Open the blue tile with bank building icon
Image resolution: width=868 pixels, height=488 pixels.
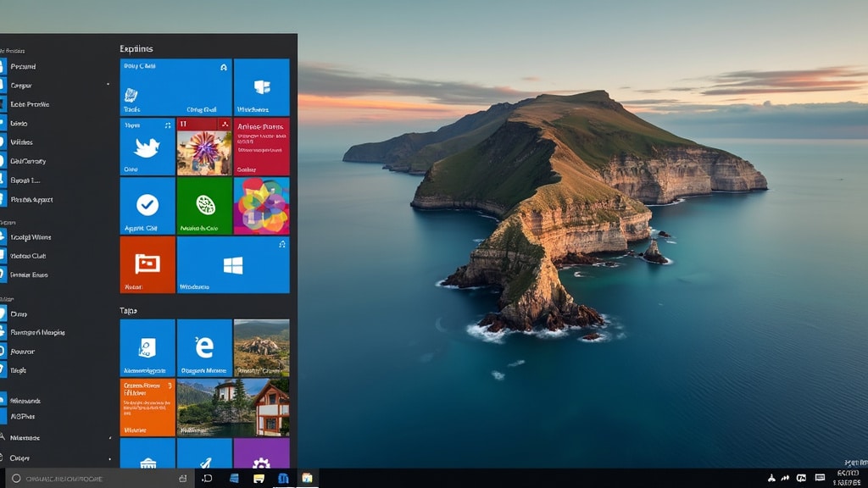[147, 454]
